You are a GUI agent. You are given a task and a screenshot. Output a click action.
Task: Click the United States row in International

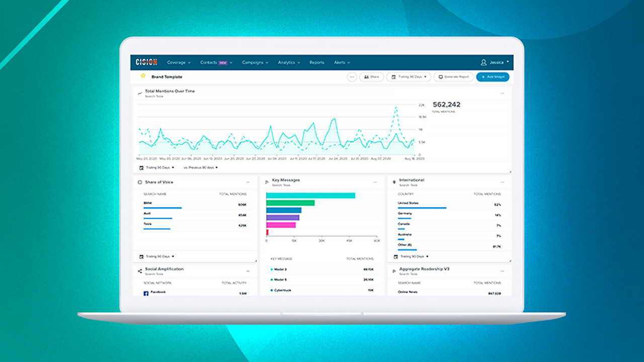[x=449, y=205]
